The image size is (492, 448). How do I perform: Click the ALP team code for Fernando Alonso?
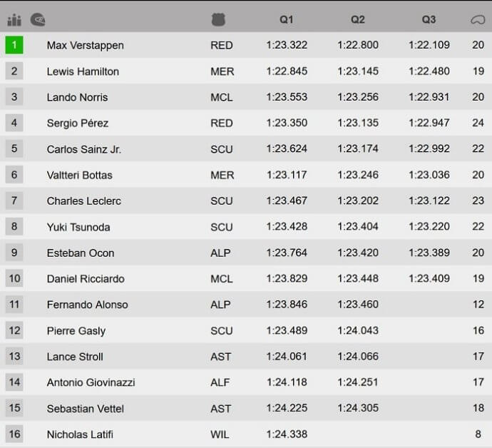220,305
